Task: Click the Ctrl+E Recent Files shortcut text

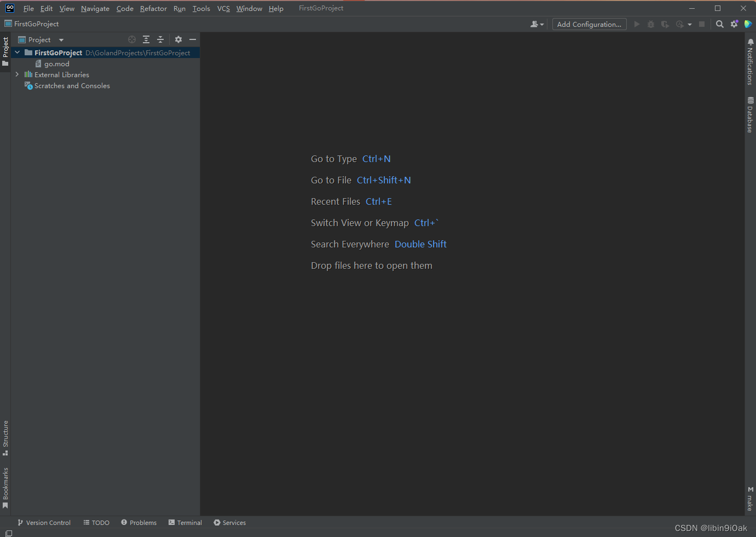Action: pos(379,201)
